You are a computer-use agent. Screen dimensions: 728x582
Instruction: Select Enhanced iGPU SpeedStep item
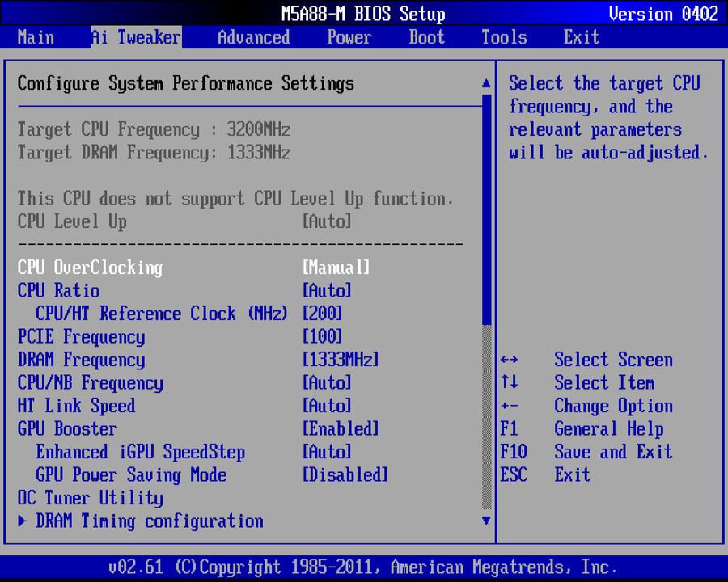(x=140, y=452)
